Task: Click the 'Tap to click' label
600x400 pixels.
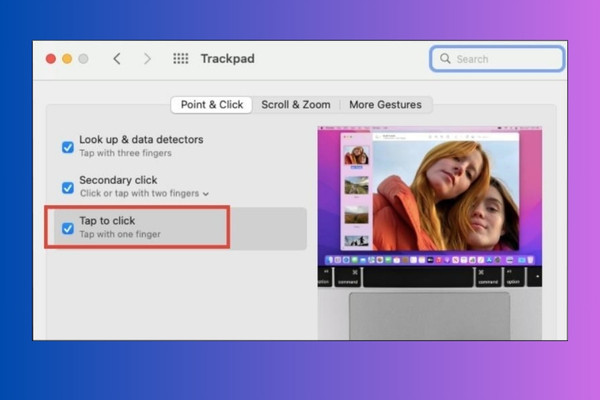Action: click(x=107, y=221)
